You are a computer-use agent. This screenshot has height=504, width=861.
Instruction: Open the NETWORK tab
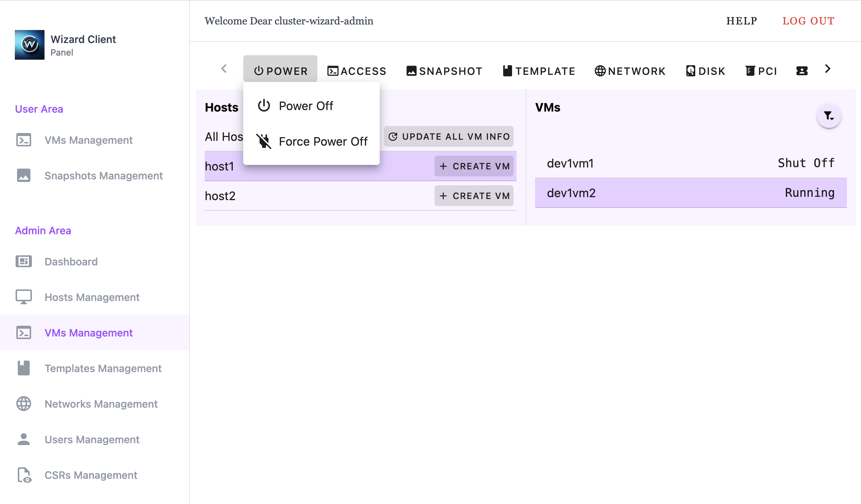click(630, 71)
